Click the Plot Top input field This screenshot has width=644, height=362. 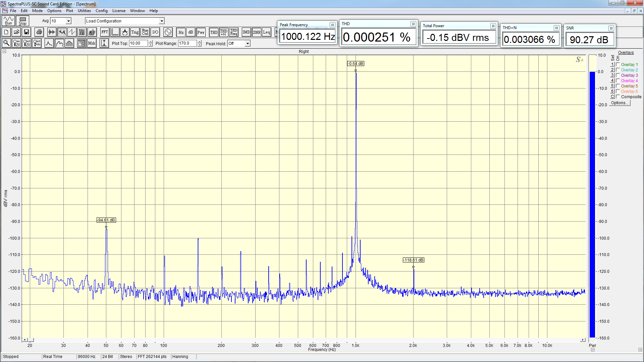click(138, 43)
